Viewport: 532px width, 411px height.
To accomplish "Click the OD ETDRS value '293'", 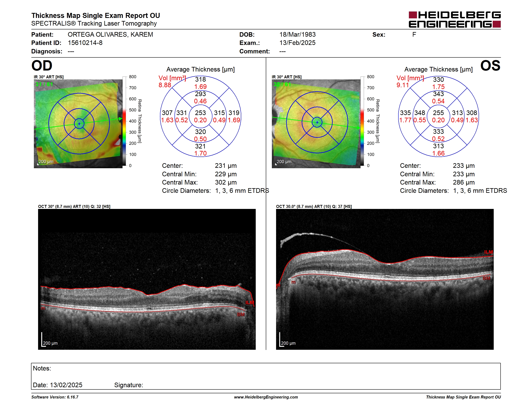I will 201,94.
